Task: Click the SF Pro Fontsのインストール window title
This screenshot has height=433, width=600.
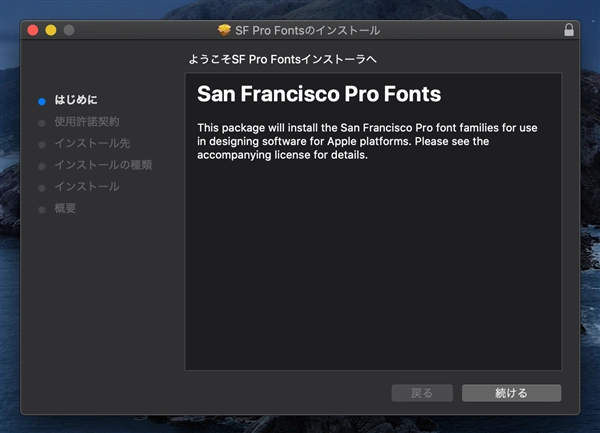Action: tap(307, 31)
